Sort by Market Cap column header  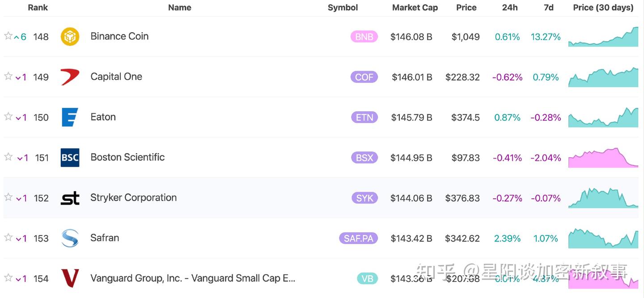[415, 8]
